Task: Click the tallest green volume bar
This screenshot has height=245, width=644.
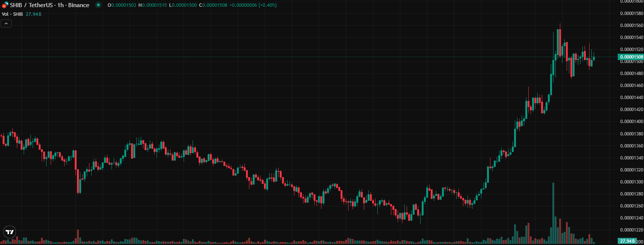Action: tap(553, 213)
